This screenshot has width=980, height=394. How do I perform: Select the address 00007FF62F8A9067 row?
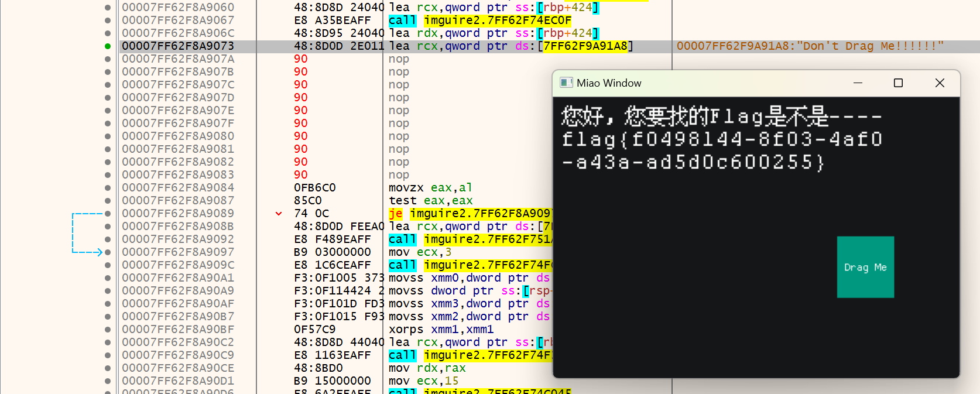point(178,20)
